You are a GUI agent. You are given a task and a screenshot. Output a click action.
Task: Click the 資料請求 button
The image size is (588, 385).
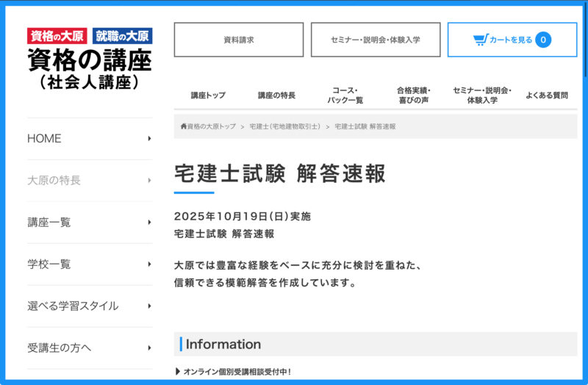[238, 40]
